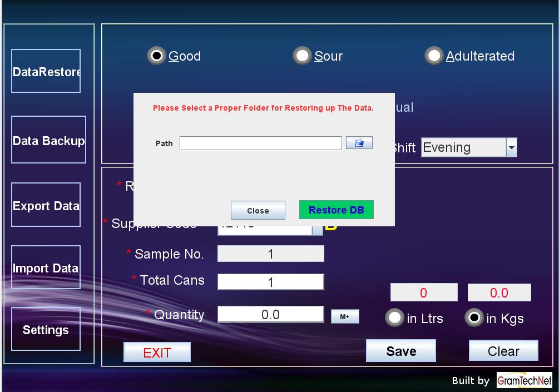Viewport: 559px width, 392px height.
Task: Open the Settings sidebar item
Action: (x=46, y=329)
